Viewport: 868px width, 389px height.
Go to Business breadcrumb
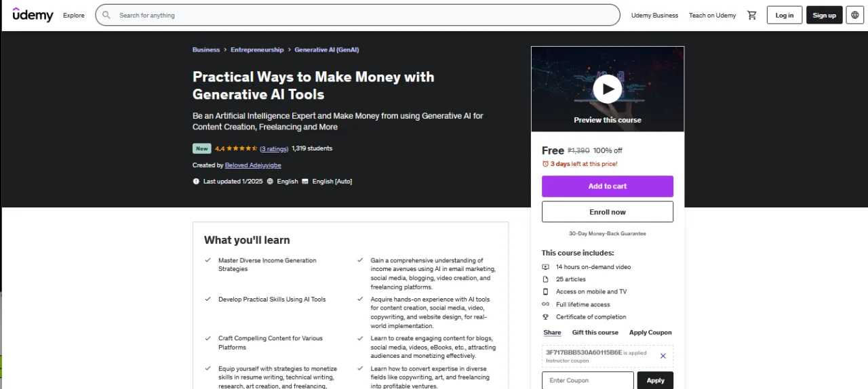(x=206, y=49)
